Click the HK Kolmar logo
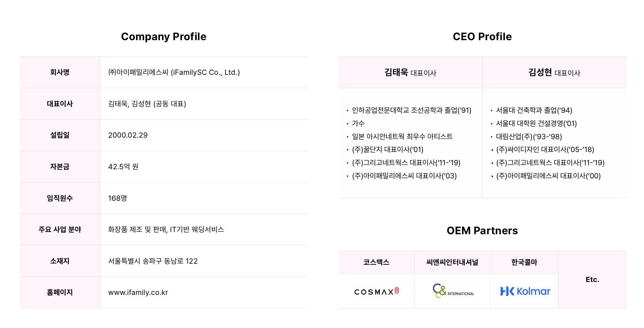644x328 pixels. pyautogui.click(x=525, y=291)
